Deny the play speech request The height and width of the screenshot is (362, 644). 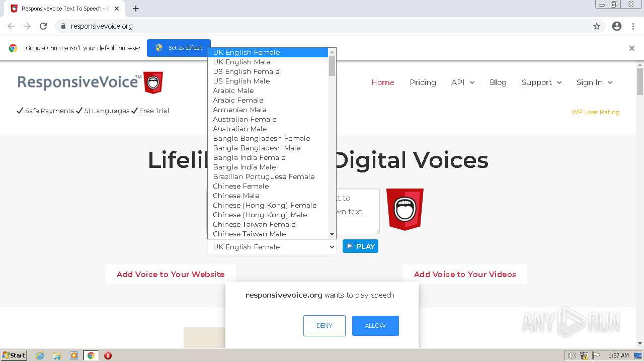[325, 326]
